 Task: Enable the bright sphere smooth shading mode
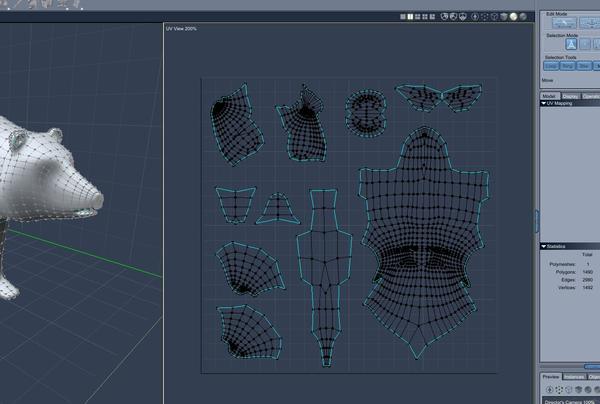[x=514, y=16]
